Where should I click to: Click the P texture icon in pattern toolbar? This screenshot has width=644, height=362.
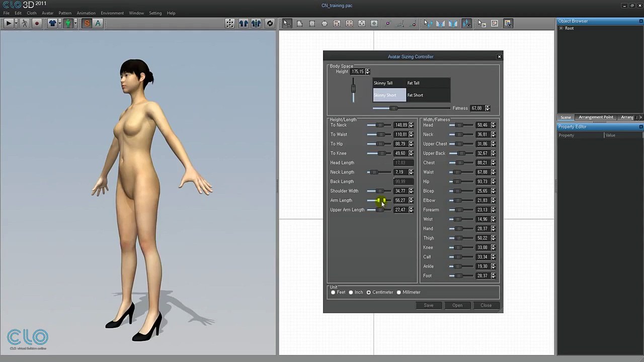click(494, 23)
